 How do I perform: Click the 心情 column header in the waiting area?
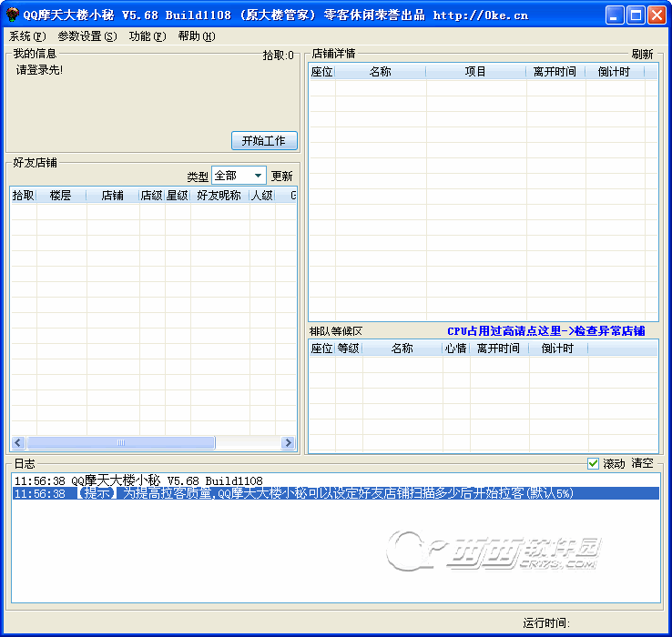point(455,349)
